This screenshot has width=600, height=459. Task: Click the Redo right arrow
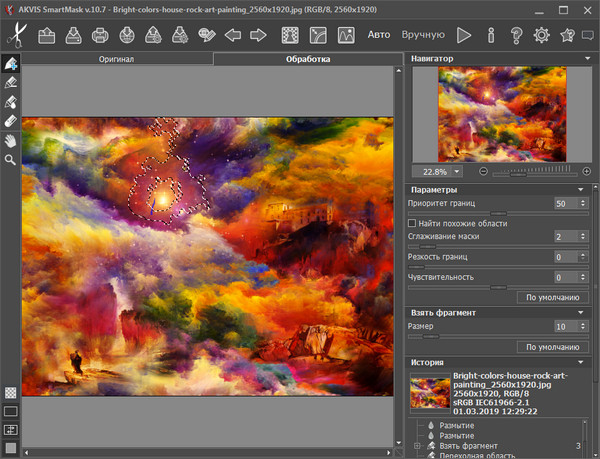[x=258, y=35]
